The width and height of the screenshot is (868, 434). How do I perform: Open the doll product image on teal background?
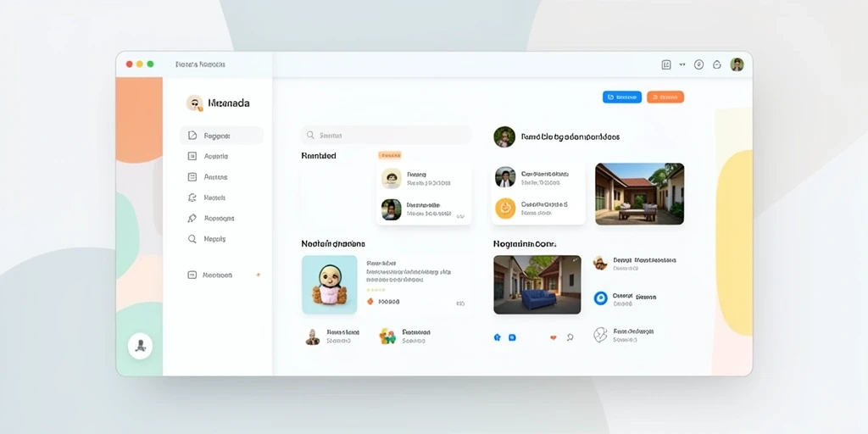tap(330, 285)
